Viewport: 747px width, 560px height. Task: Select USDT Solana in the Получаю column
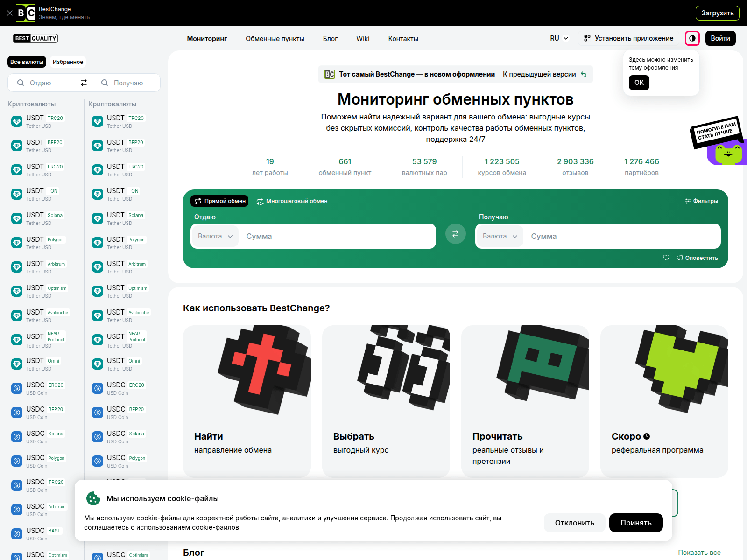click(x=125, y=218)
